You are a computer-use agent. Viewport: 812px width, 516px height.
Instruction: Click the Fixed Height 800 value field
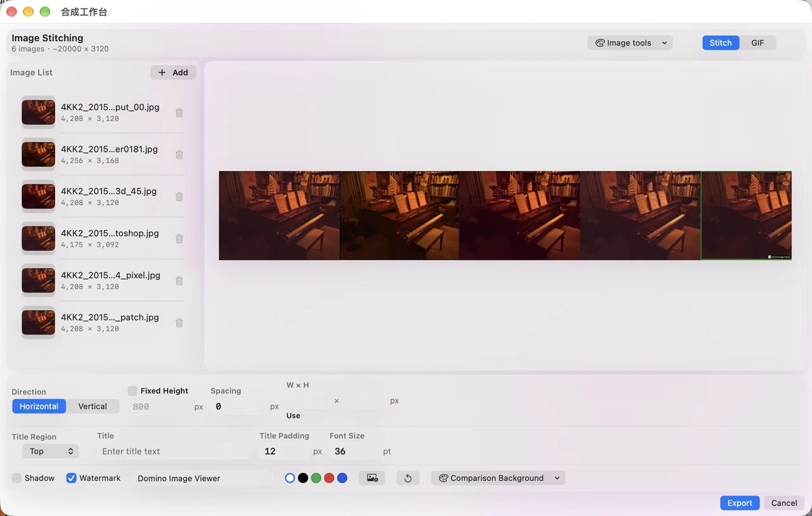159,406
